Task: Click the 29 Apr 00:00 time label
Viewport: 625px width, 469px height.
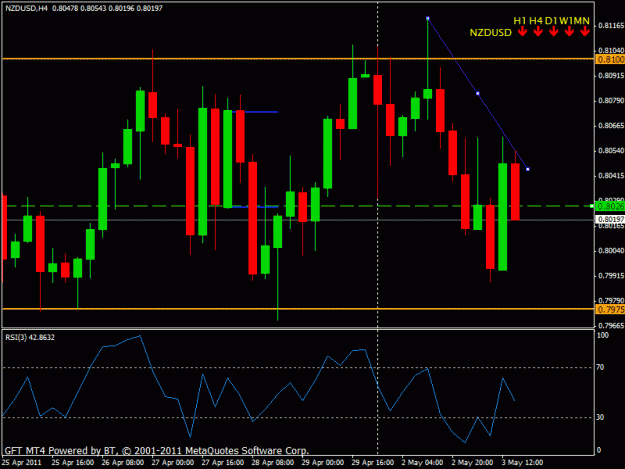Action: (322, 463)
